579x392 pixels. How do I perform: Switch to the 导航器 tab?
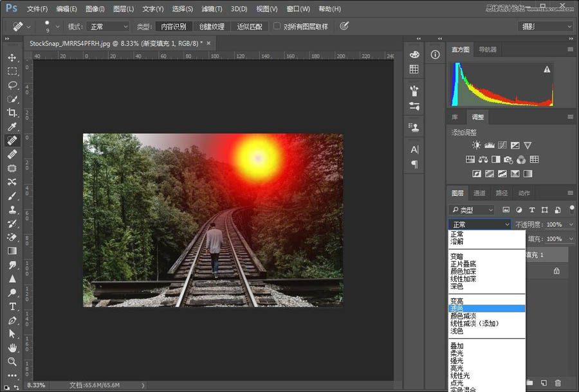pyautogui.click(x=488, y=49)
